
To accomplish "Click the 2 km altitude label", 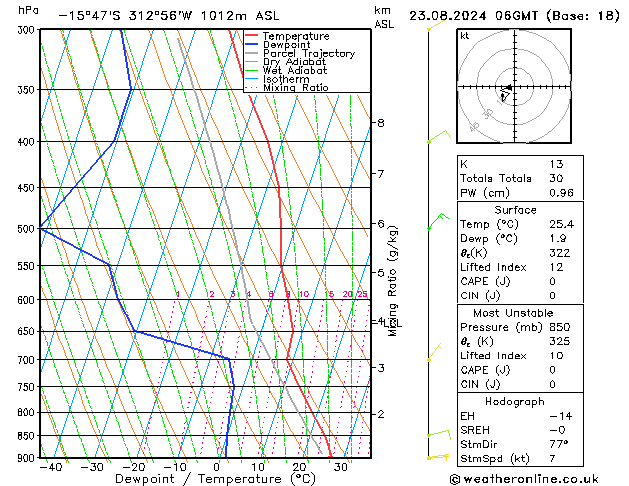I will [x=381, y=414].
